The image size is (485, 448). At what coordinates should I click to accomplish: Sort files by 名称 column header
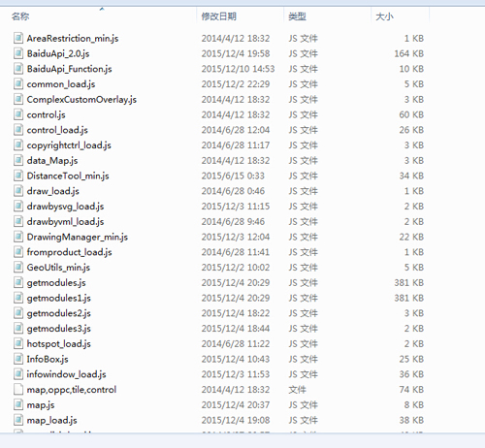[20, 16]
